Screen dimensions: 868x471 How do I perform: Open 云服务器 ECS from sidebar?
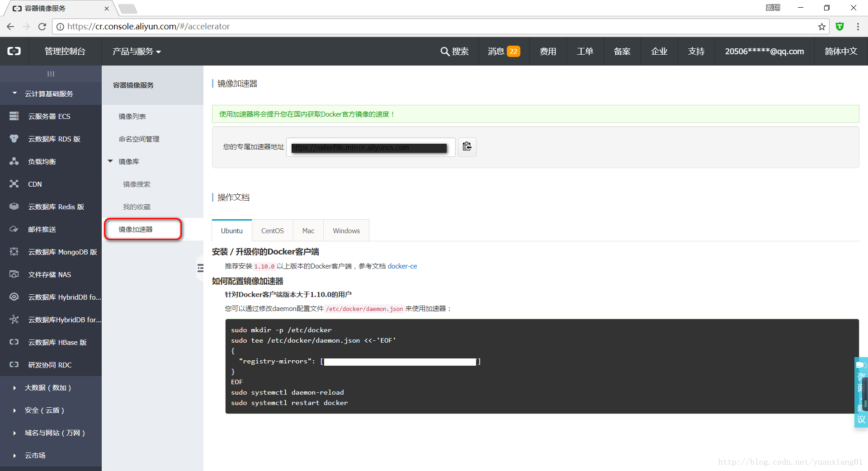[x=51, y=116]
